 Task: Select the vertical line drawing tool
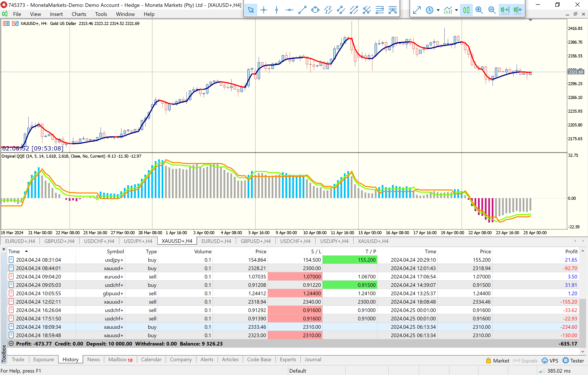tap(276, 10)
